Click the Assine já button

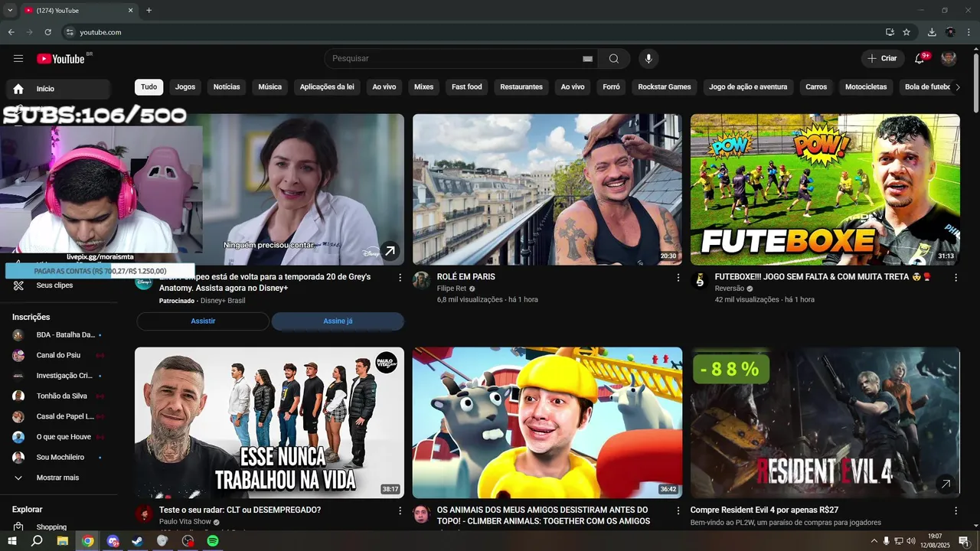338,321
